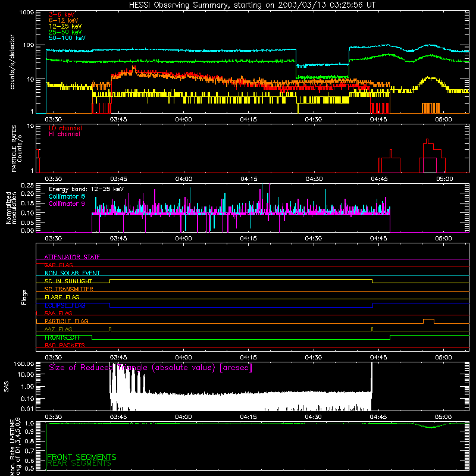Click the yellow 12-25 keV legend label in top panel
Image resolution: width=476 pixels, height=476 pixels.
65,26
